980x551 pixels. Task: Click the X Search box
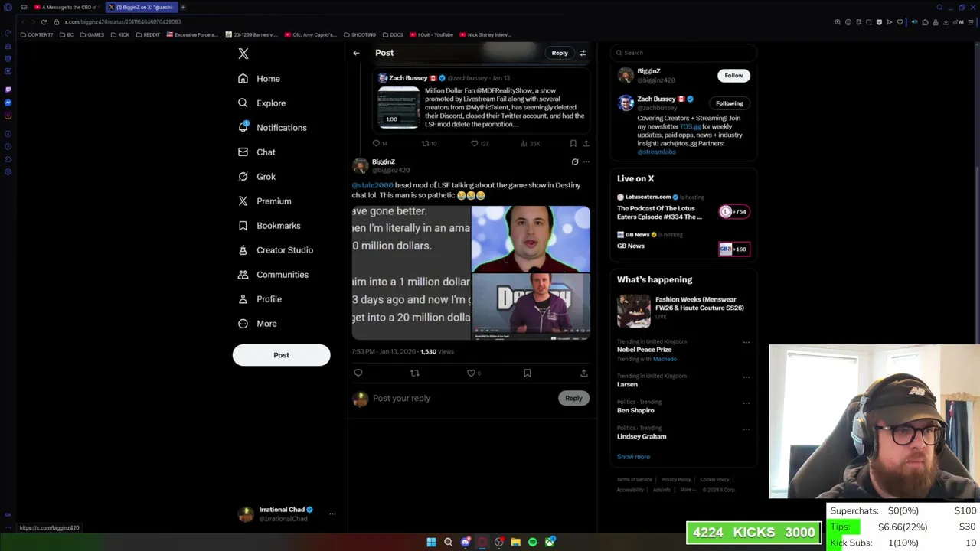(683, 53)
